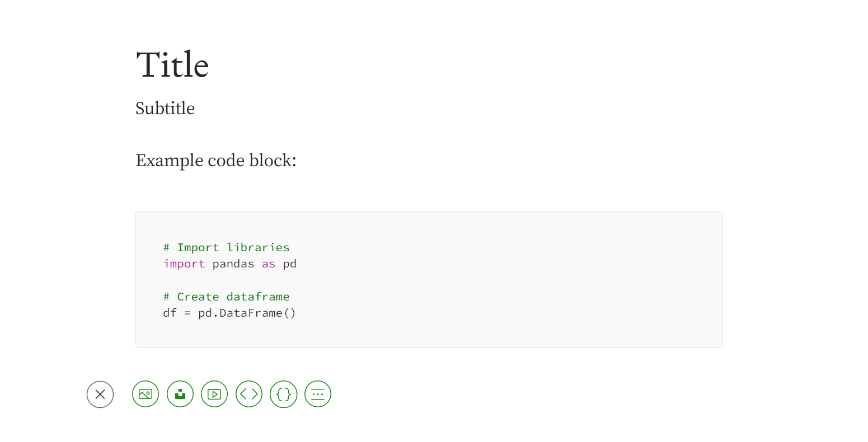Add a video to the story
Screen dimensions: 868x442
tap(214, 394)
